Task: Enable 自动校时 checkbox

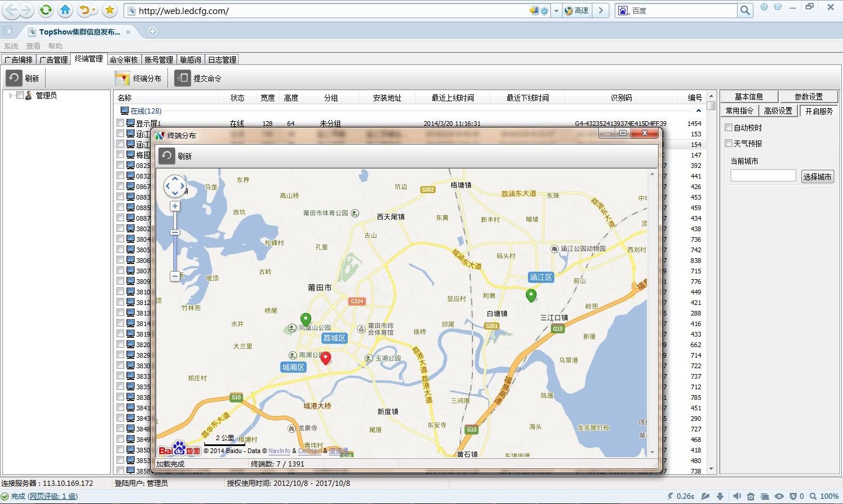Action: [729, 127]
